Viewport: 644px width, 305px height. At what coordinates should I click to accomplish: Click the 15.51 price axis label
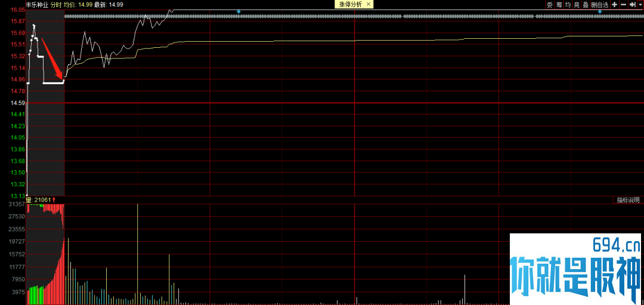(x=19, y=44)
